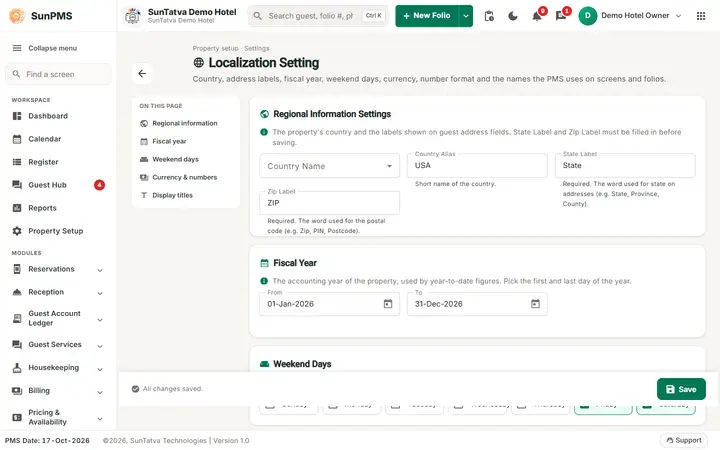Click the Property setup breadcrumb

(x=215, y=48)
